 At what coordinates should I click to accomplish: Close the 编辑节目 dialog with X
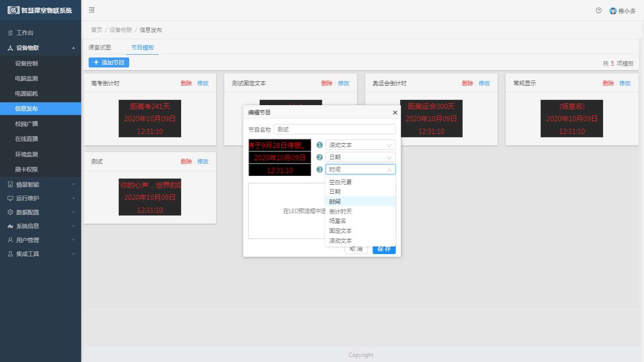pos(395,113)
